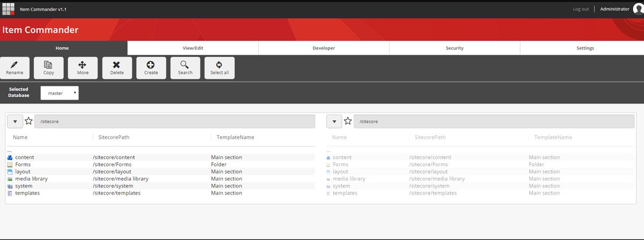Sort left panel by SitecorePath column header
The width and height of the screenshot is (644, 240).
tap(114, 137)
